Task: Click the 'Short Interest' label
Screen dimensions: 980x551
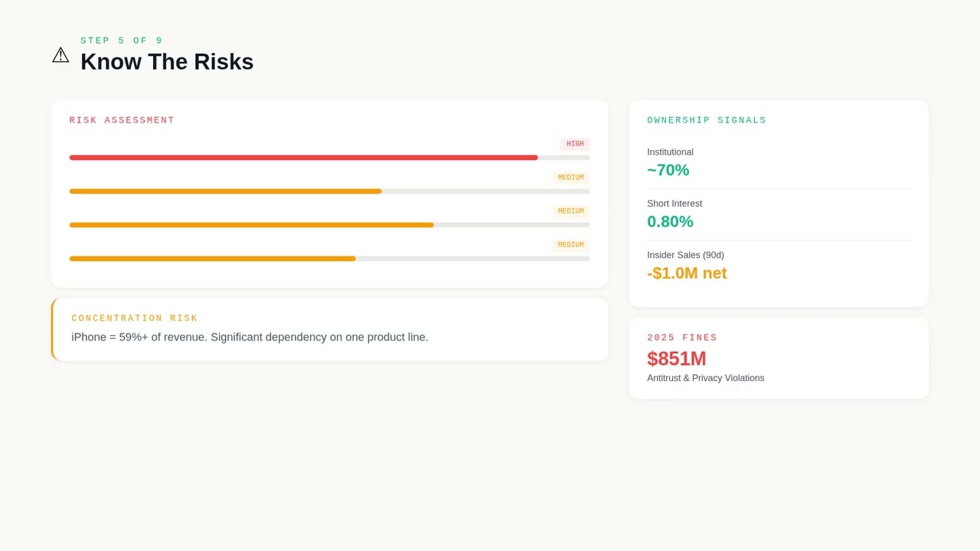Action: point(675,204)
